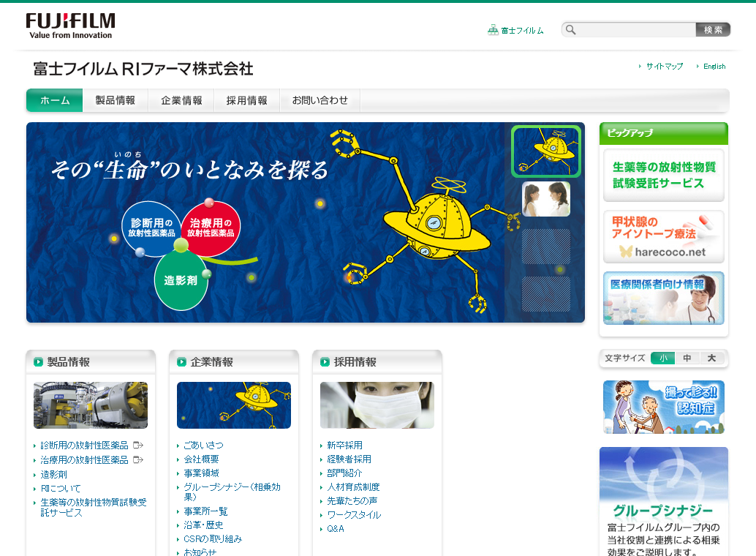Open the グループシナジー(相乗効果) link
Viewport: 756px width, 556px height.
coord(232,492)
